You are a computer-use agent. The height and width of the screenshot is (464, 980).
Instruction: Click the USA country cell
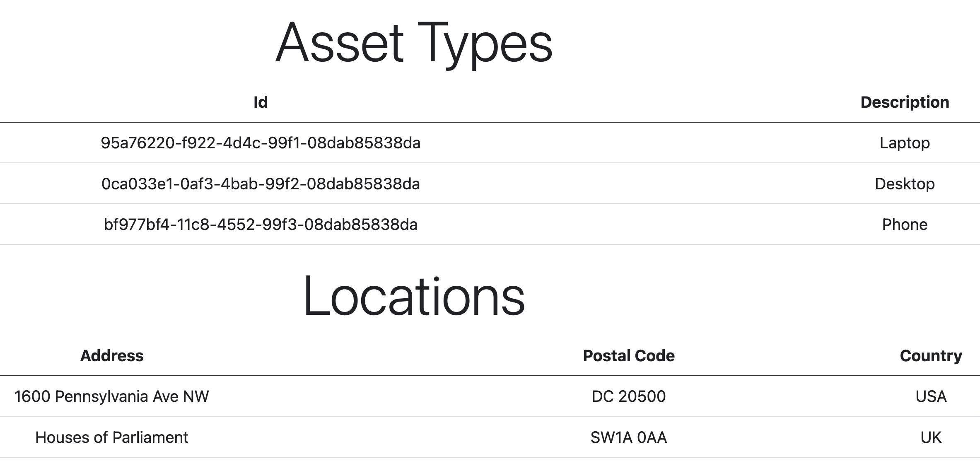(931, 396)
